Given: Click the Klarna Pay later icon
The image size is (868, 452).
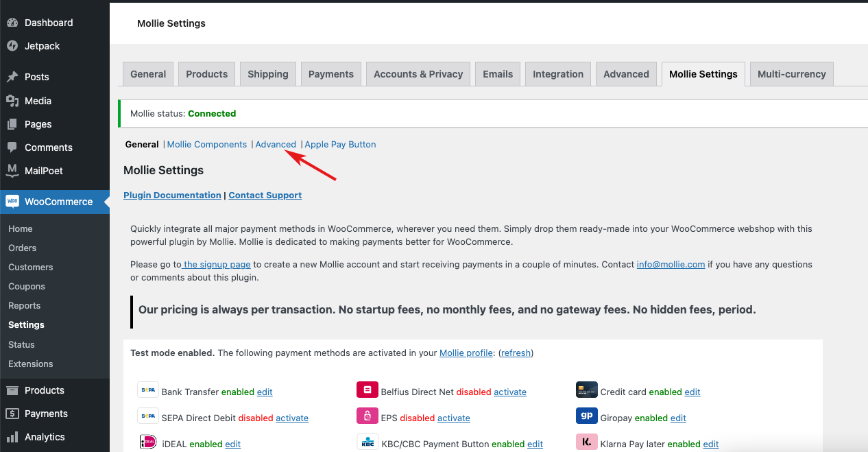Looking at the screenshot, I should [586, 442].
